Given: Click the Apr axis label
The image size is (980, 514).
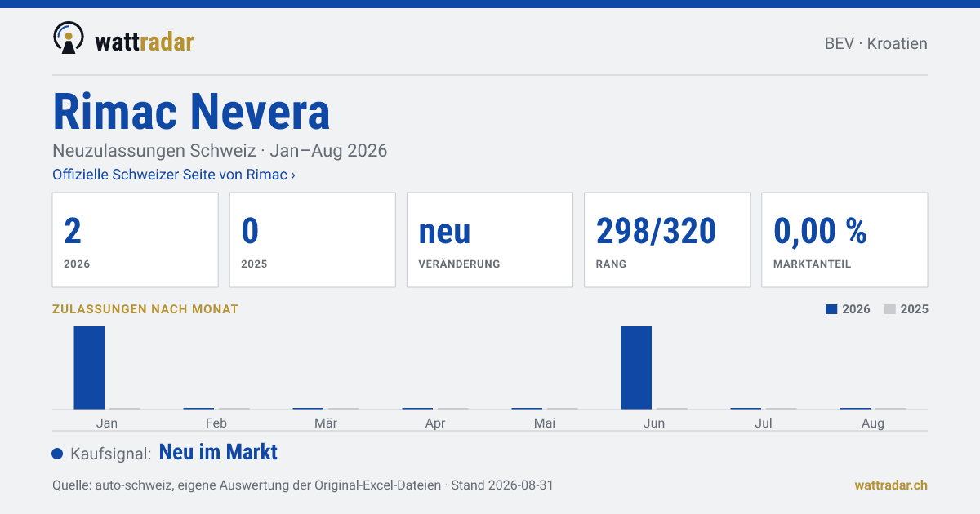Looking at the screenshot, I should point(435,423).
